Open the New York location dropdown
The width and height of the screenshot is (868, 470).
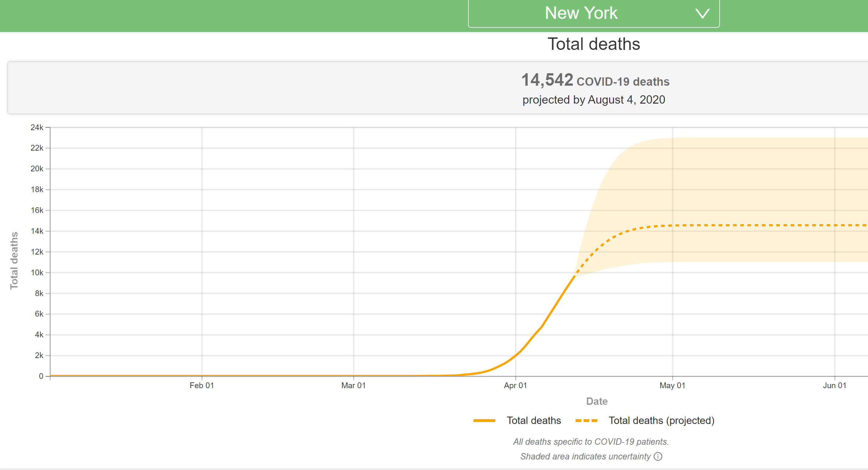594,13
